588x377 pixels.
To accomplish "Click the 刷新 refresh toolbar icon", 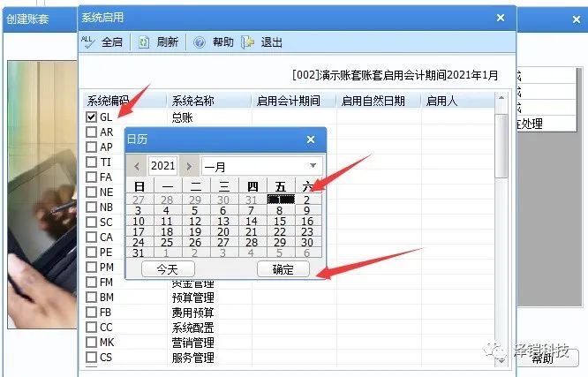I will point(144,41).
